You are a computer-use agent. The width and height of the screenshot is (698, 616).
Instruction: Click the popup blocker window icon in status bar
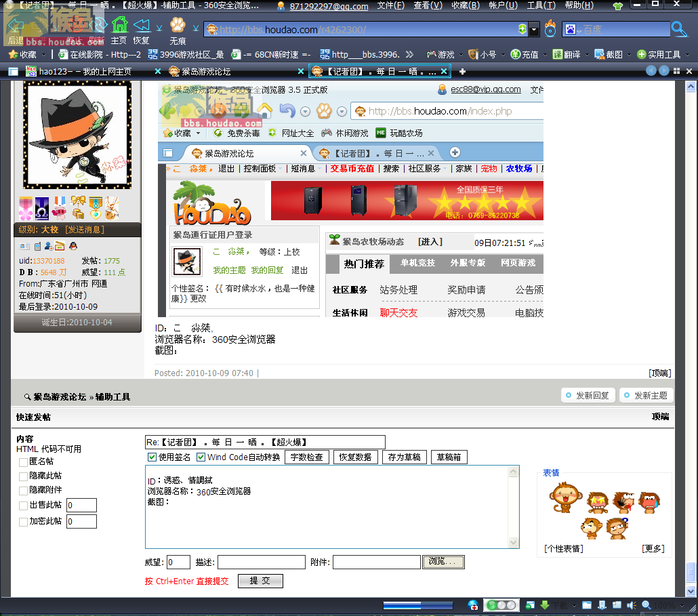coord(617,605)
